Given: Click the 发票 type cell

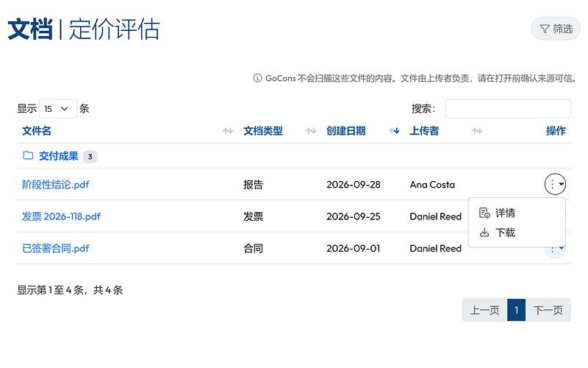Looking at the screenshot, I should [253, 216].
